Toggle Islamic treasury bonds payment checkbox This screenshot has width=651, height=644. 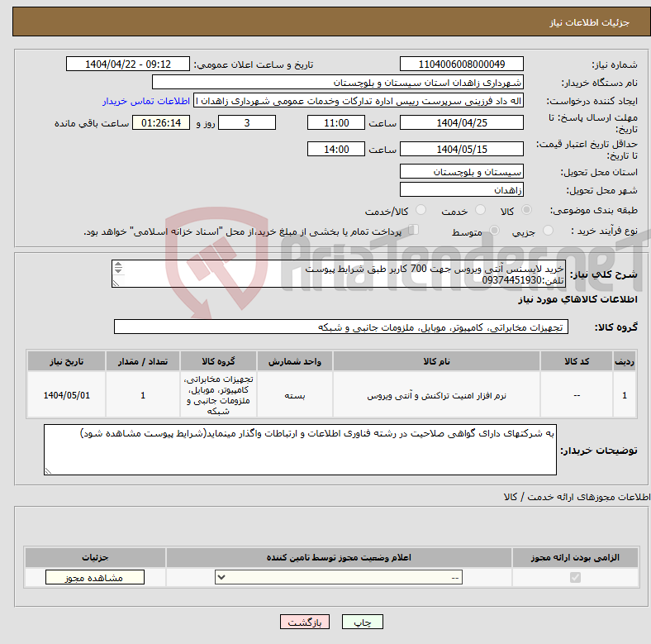[414, 230]
